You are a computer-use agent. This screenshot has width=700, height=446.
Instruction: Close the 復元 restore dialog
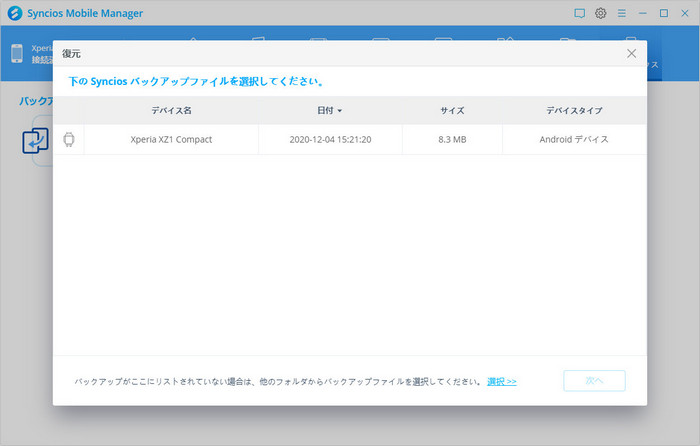point(631,54)
